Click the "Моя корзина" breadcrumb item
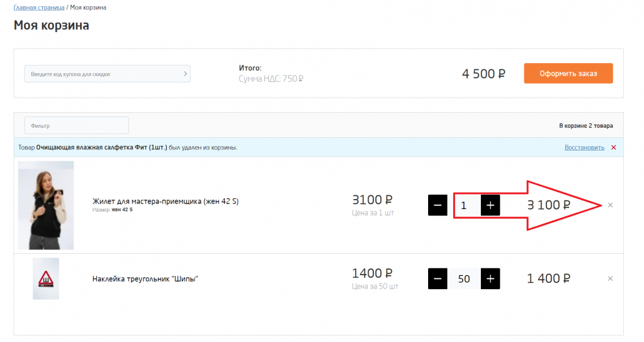Viewport: 644px width, 342px height. click(x=88, y=8)
